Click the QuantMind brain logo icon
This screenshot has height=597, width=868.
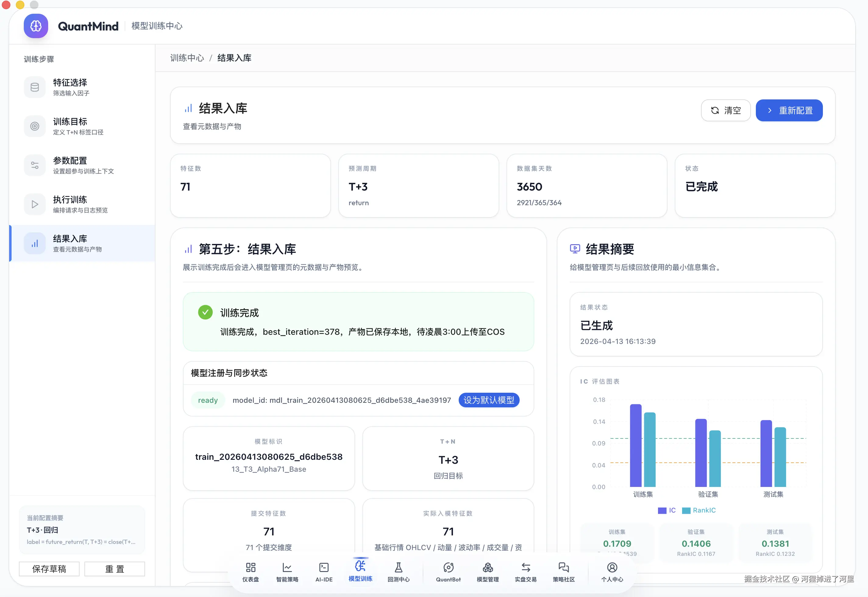pos(36,26)
